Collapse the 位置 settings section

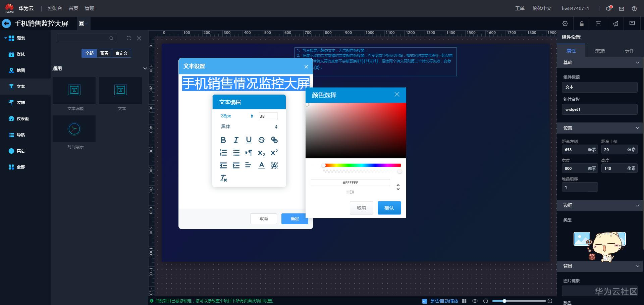pyautogui.click(x=637, y=128)
